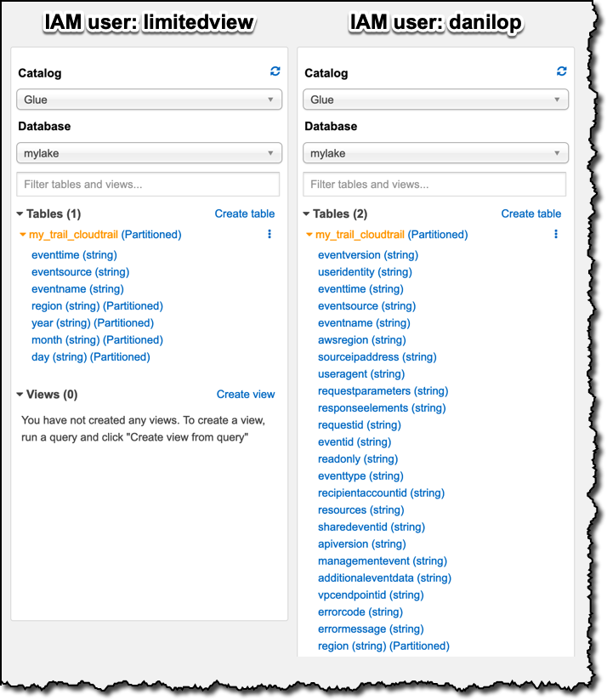Select region partitioned column in danilop panel
This screenshot has width=607, height=700.
[384, 645]
